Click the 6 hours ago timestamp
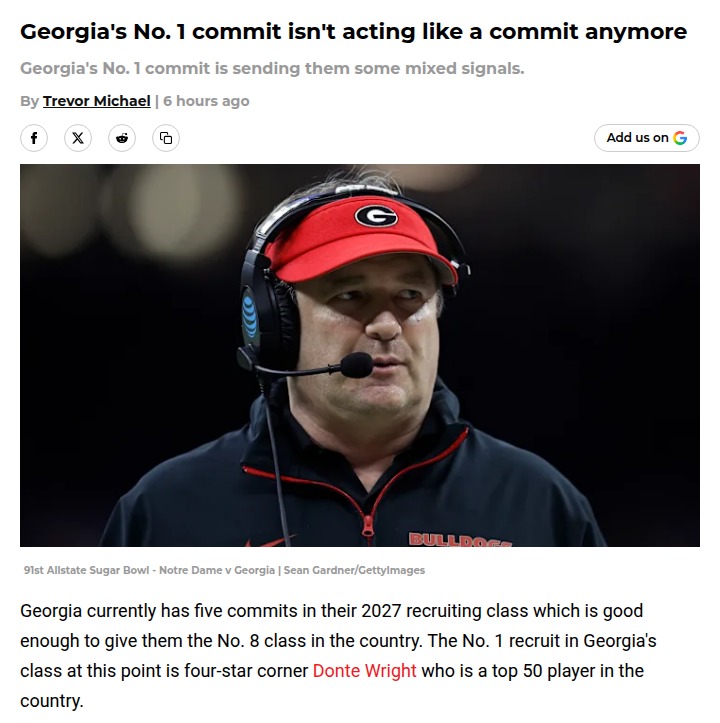This screenshot has width=720, height=723. click(206, 101)
